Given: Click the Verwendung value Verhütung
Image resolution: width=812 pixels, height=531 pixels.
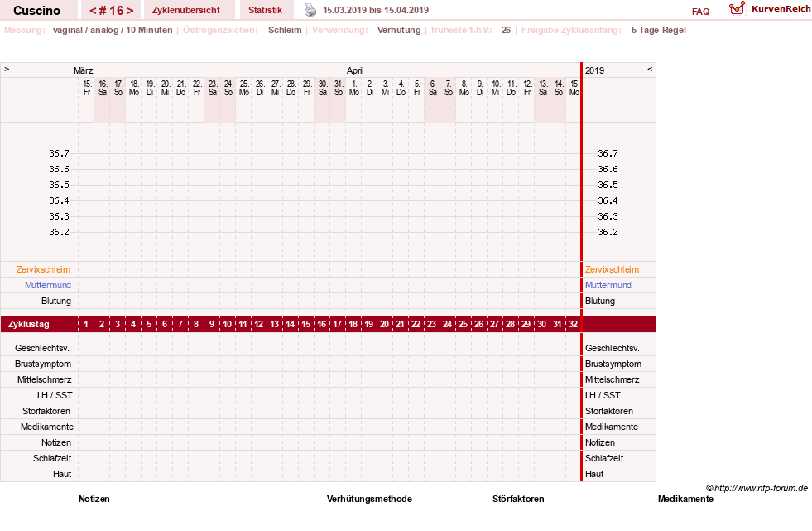Looking at the screenshot, I should coord(399,30).
